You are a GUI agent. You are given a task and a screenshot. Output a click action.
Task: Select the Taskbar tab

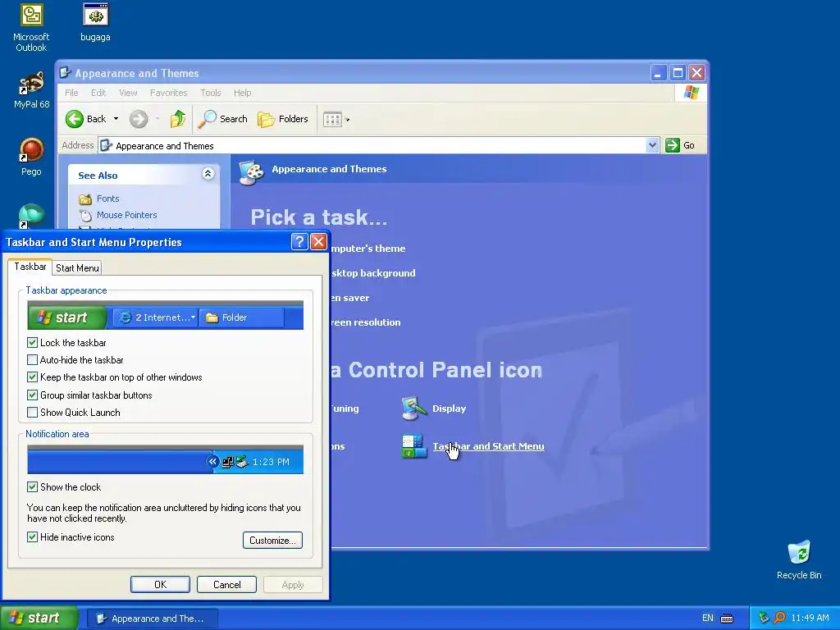point(30,267)
